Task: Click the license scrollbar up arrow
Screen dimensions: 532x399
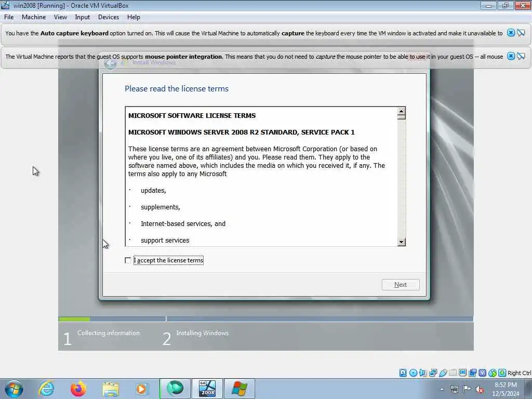Action: click(x=402, y=111)
